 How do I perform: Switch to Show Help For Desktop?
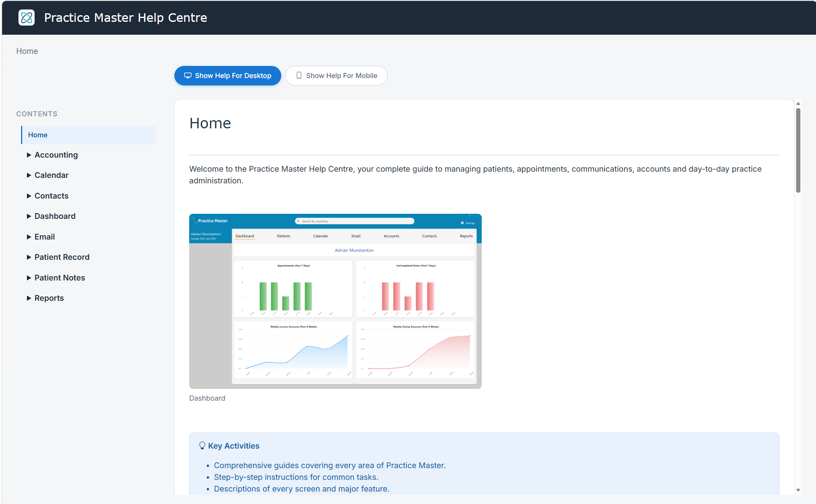pos(228,76)
